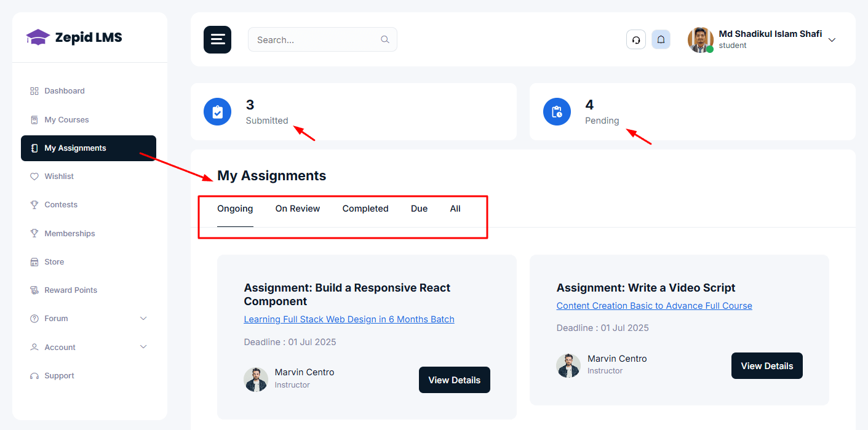
Task: Expand the Account sidebar menu
Action: [x=59, y=347]
